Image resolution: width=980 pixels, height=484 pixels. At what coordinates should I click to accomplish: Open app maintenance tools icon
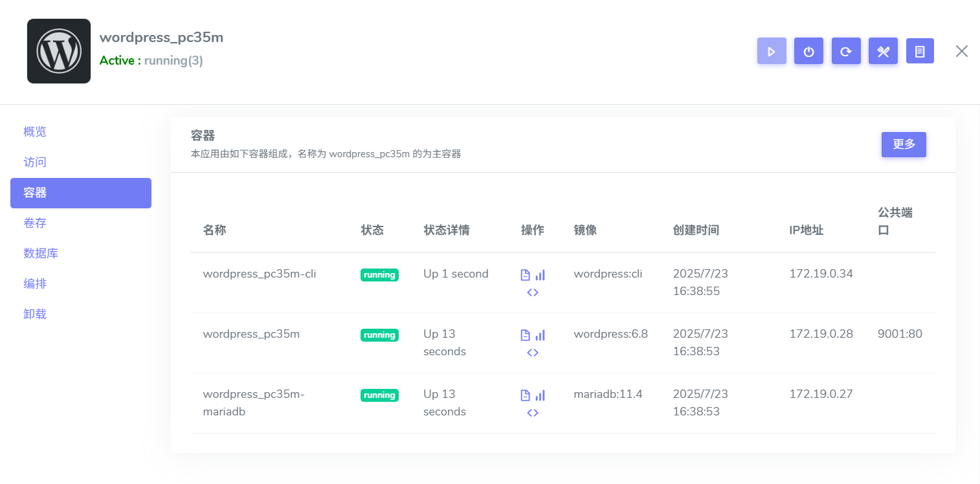[883, 51]
